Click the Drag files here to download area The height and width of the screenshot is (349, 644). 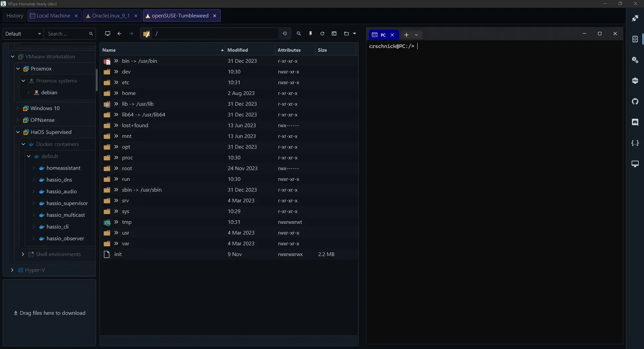click(49, 313)
